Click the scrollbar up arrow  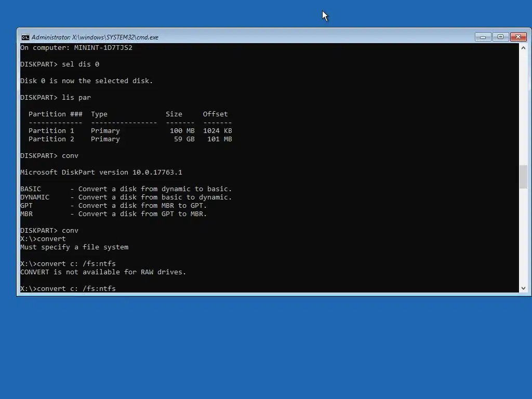pos(523,48)
